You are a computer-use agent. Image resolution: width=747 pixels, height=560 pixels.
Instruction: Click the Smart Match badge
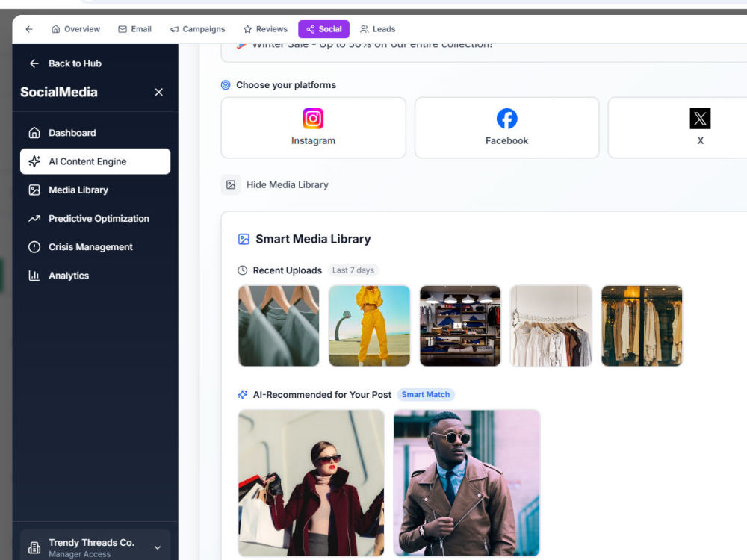tap(426, 395)
